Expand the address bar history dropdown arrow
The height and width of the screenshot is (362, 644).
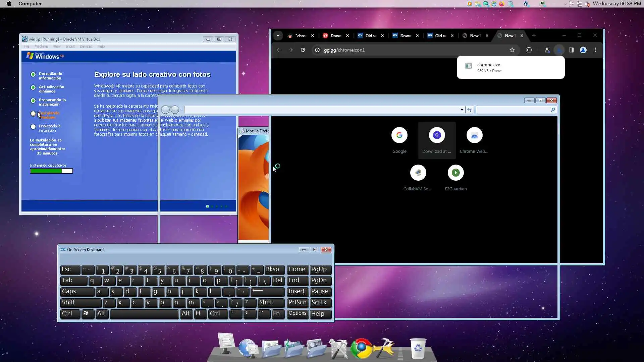tap(462, 110)
